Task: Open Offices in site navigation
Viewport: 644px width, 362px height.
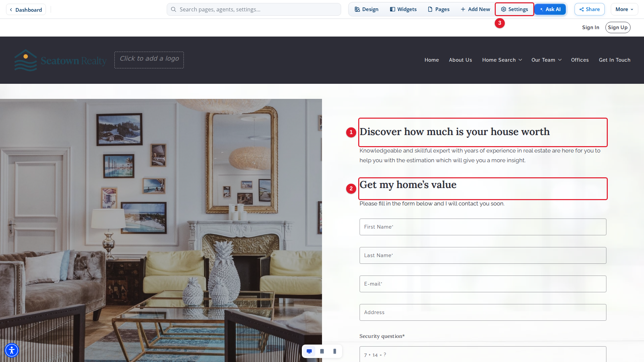Action: coord(580,60)
